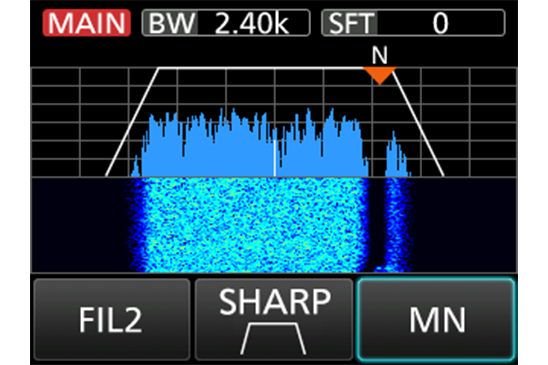The width and height of the screenshot is (548, 365).
Task: Click the 2.40k bandwidth value
Action: (x=252, y=23)
